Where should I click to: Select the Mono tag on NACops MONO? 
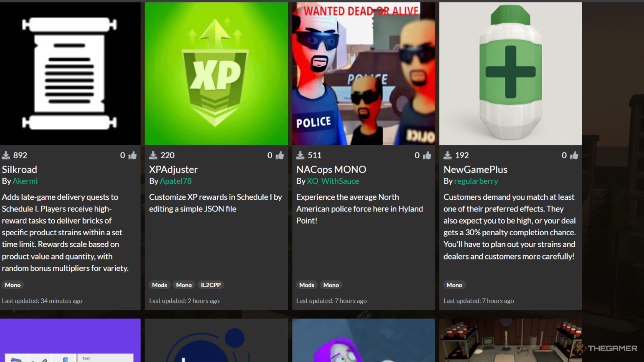pyautogui.click(x=331, y=285)
